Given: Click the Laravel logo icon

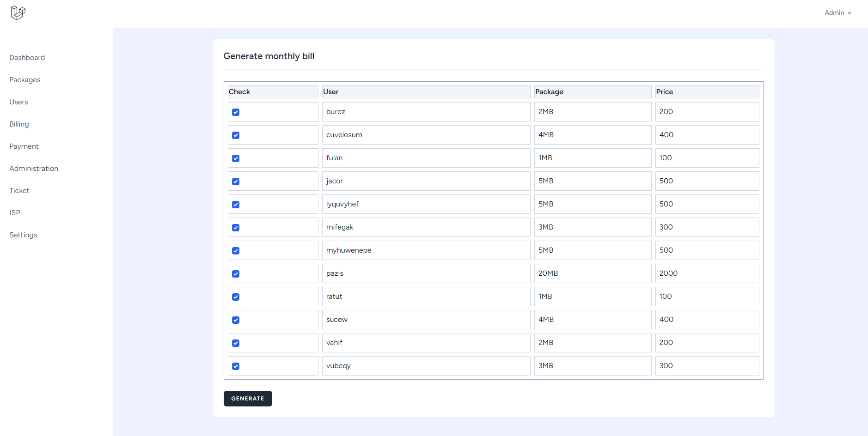Looking at the screenshot, I should [x=18, y=12].
